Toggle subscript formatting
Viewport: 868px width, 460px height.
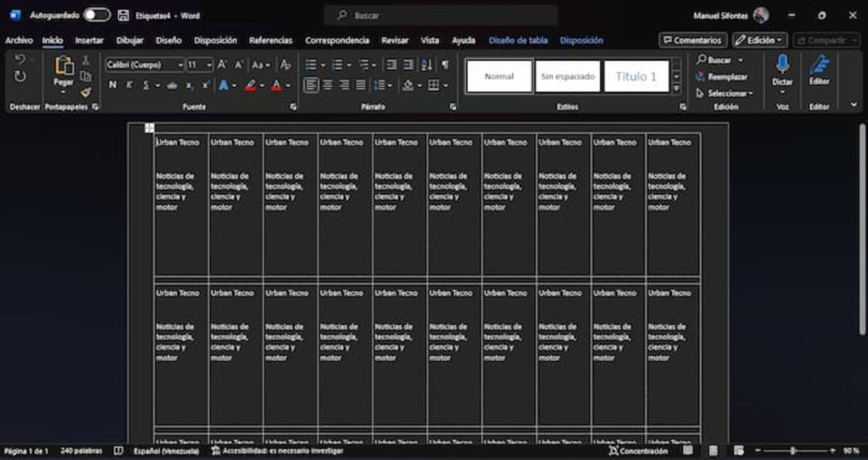coord(189,85)
